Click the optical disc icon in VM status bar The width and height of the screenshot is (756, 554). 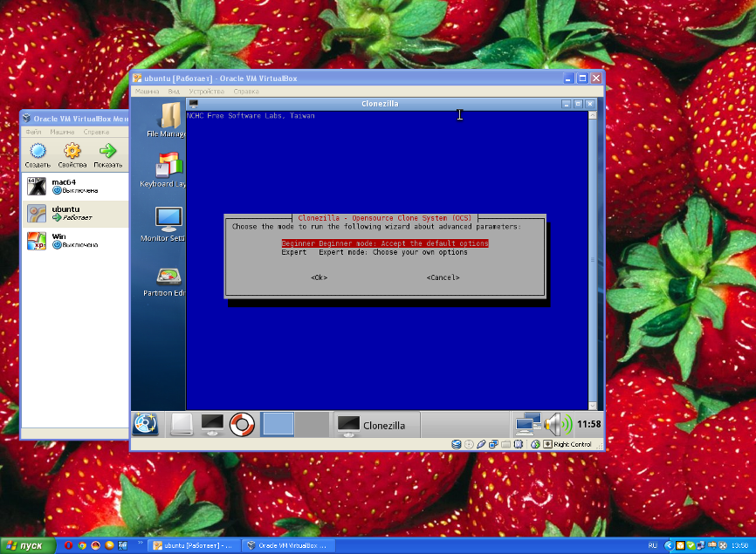click(469, 444)
